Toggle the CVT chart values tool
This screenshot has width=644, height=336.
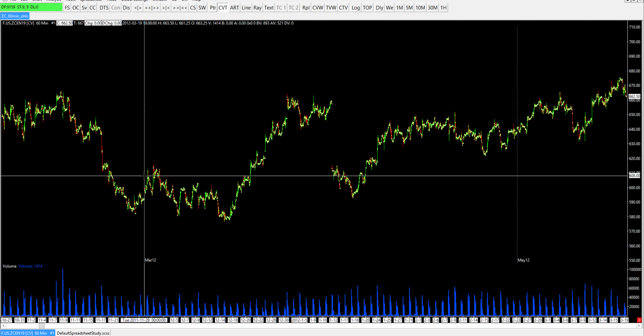[223, 8]
